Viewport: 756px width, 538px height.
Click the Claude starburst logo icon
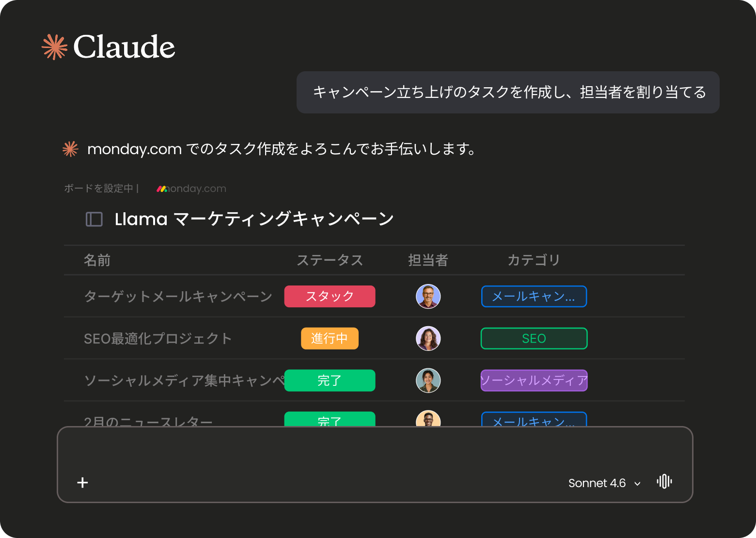55,47
